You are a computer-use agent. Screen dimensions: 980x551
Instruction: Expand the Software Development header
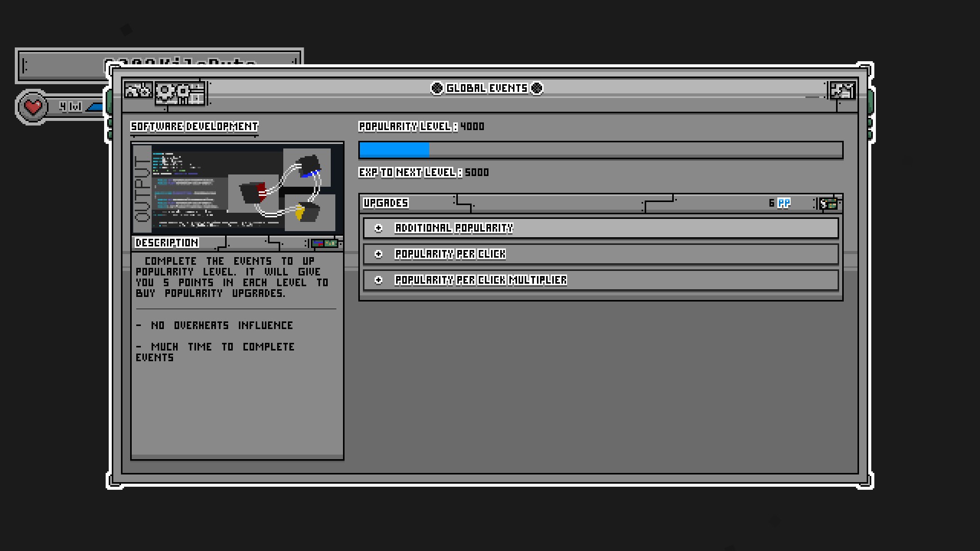click(194, 127)
